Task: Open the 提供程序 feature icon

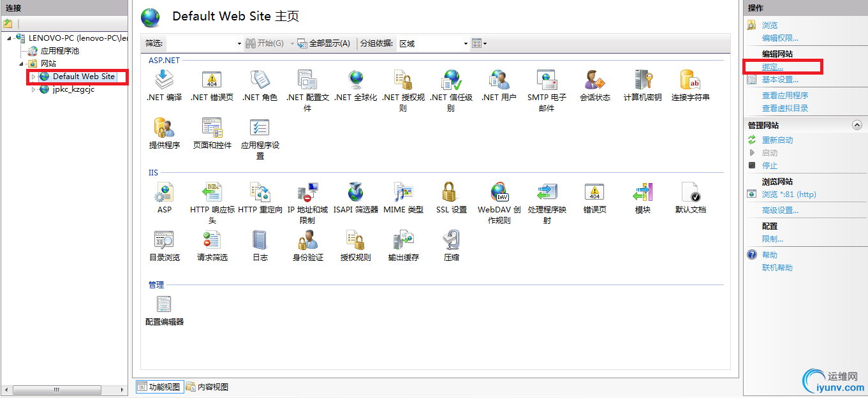Action: point(165,128)
